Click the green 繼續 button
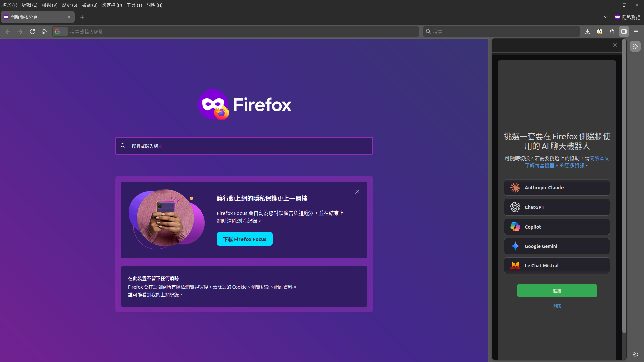 557,291
